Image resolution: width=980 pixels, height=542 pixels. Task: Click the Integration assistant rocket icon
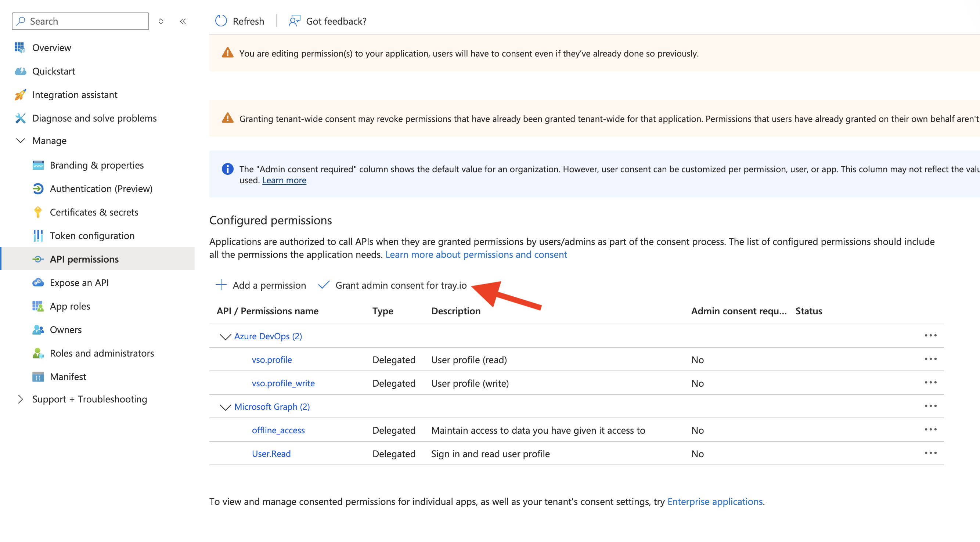tap(20, 95)
